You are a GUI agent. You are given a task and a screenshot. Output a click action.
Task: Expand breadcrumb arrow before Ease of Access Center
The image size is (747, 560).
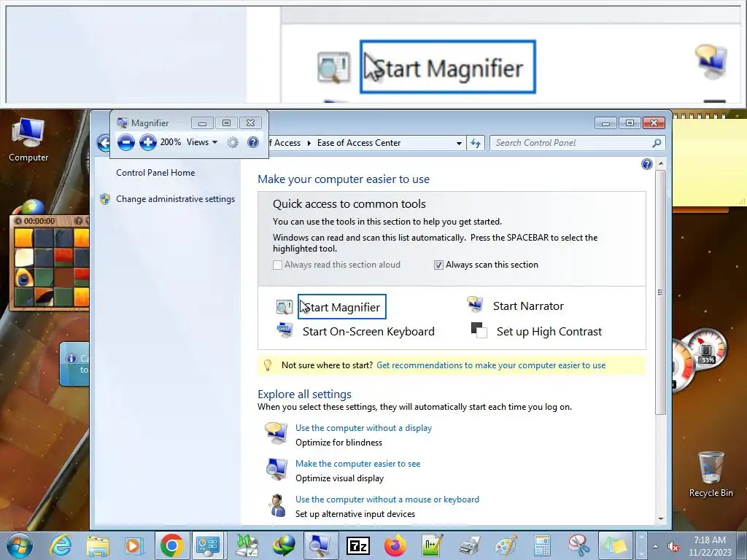309,143
